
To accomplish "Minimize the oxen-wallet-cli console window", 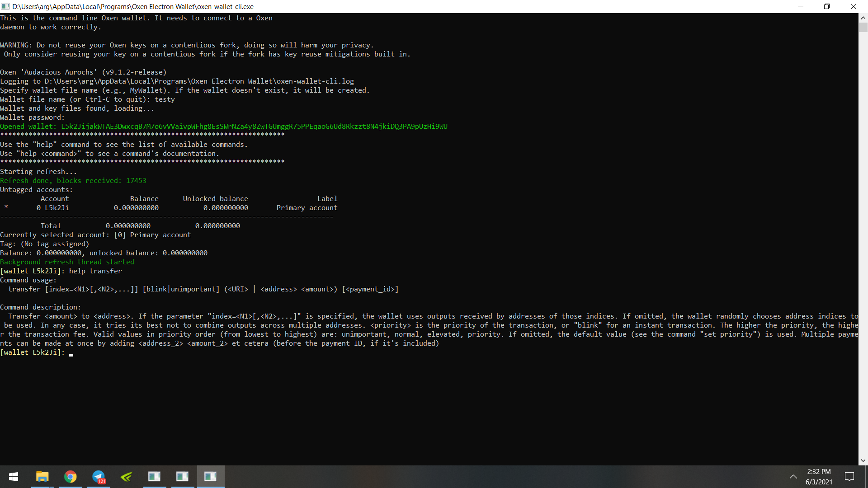I will pyautogui.click(x=801, y=6).
